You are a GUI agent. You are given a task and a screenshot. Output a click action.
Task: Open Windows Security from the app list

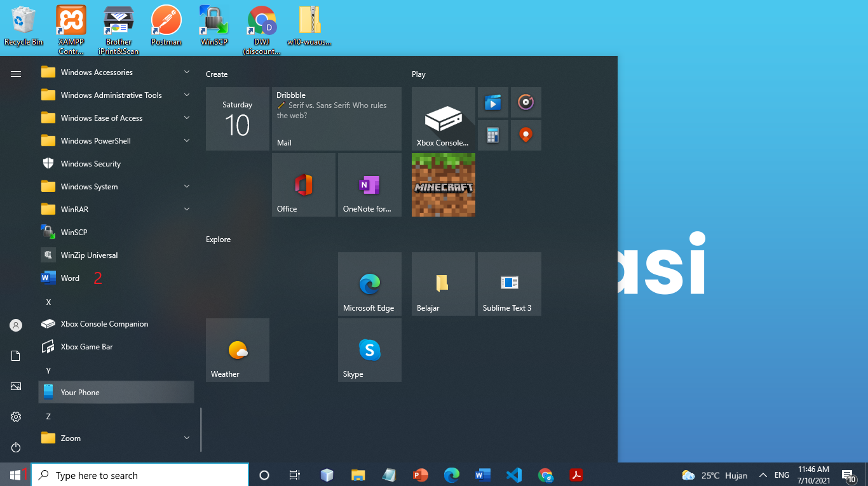coord(116,164)
